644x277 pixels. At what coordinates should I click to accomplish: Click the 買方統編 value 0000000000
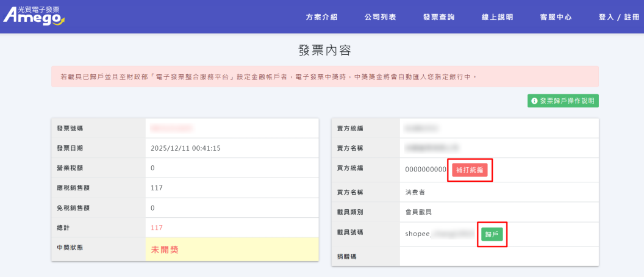[426, 170]
